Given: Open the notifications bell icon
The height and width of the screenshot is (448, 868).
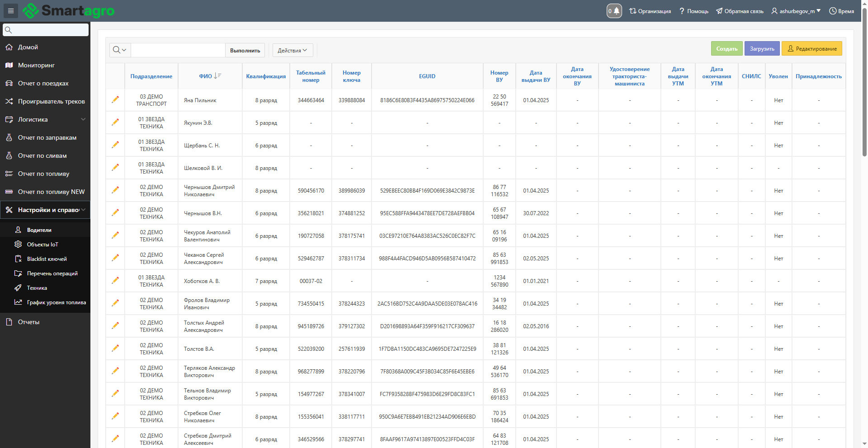Looking at the screenshot, I should 614,11.
